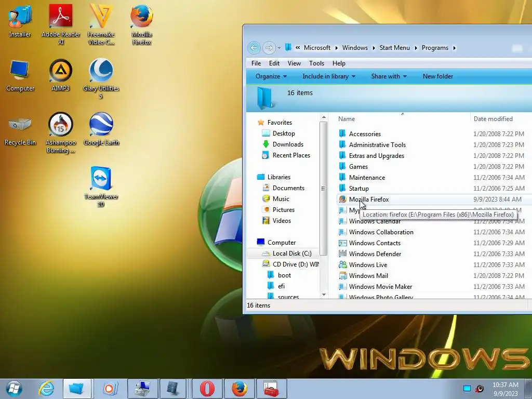Click the back arrow in Explorer
532x399 pixels.
(x=254, y=48)
